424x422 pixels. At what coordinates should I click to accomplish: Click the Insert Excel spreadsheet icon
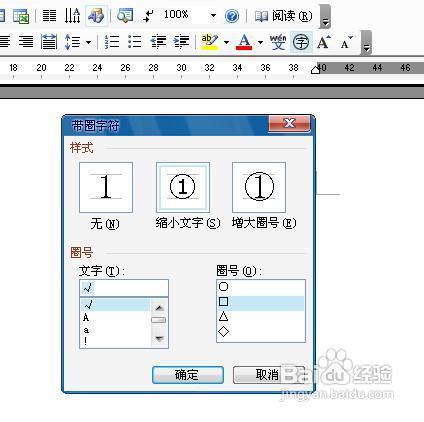click(x=21, y=16)
